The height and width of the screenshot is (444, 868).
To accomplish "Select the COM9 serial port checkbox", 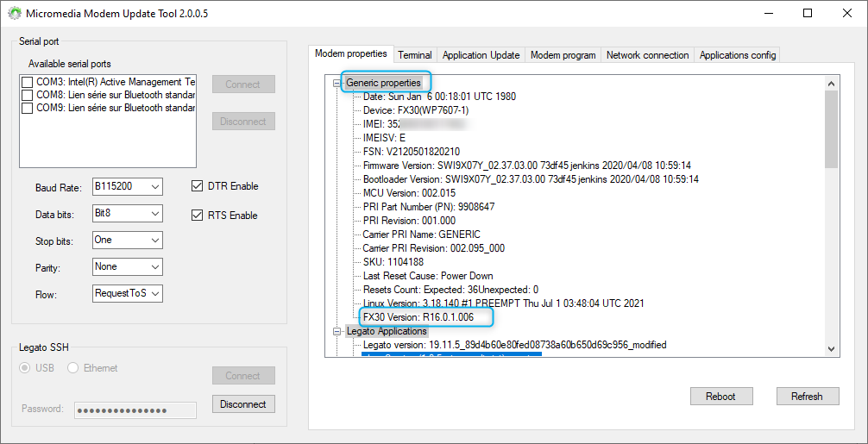I will click(28, 109).
